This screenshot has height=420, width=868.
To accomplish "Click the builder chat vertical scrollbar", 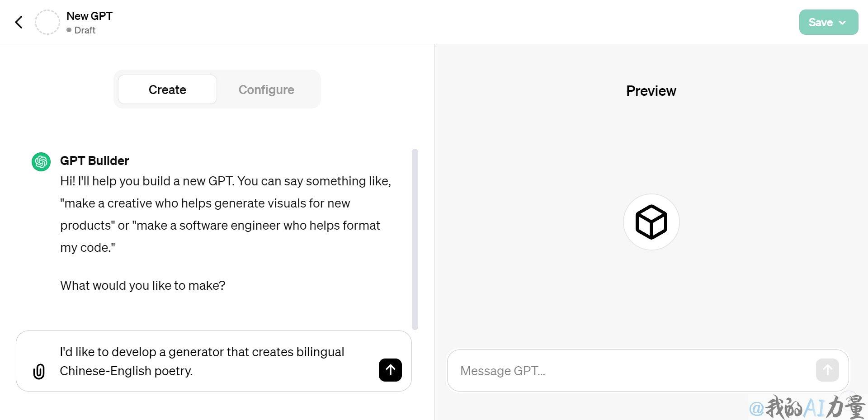I will pos(415,239).
